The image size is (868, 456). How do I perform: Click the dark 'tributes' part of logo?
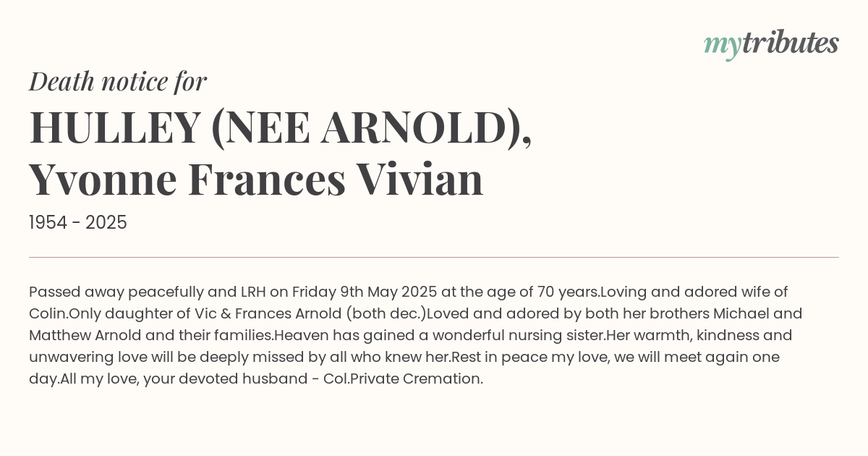tap(791, 43)
